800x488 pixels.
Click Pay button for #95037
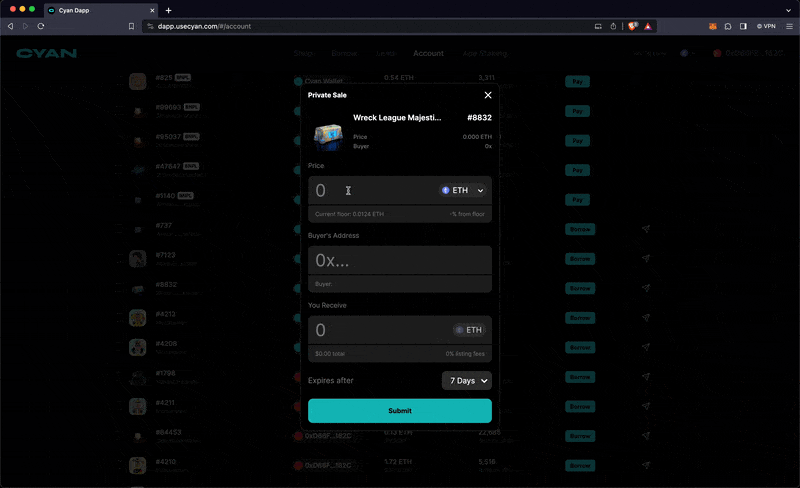click(577, 141)
